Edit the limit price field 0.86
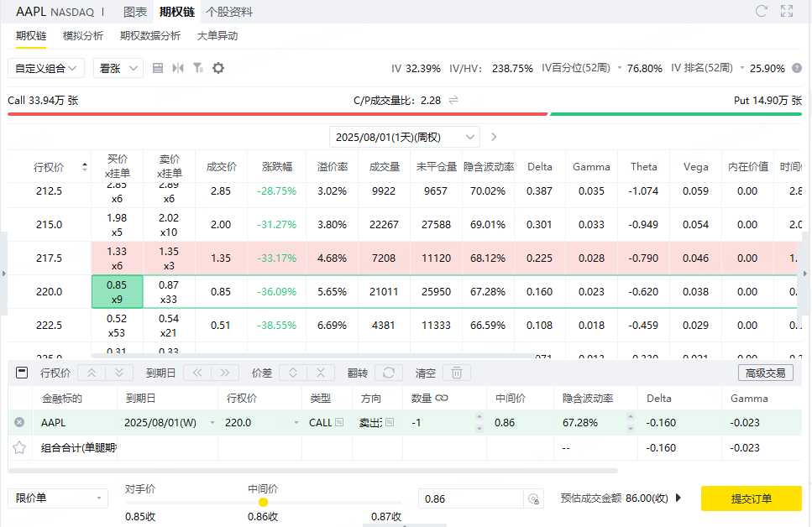This screenshot has width=812, height=527. point(470,498)
